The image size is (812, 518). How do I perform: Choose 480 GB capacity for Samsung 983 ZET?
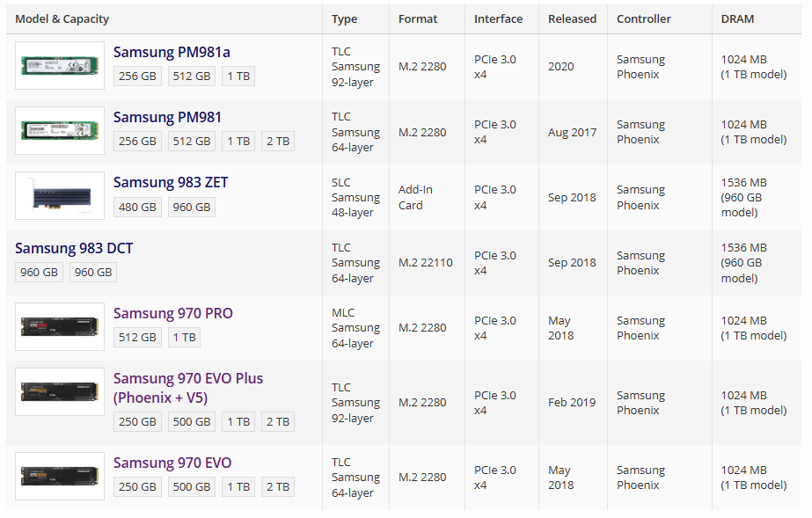coord(137,207)
